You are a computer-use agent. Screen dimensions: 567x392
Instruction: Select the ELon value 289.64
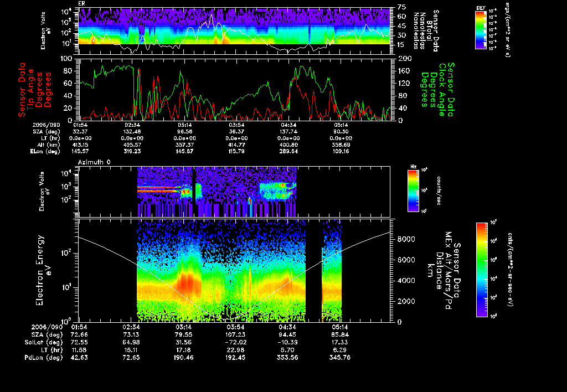tap(288, 152)
